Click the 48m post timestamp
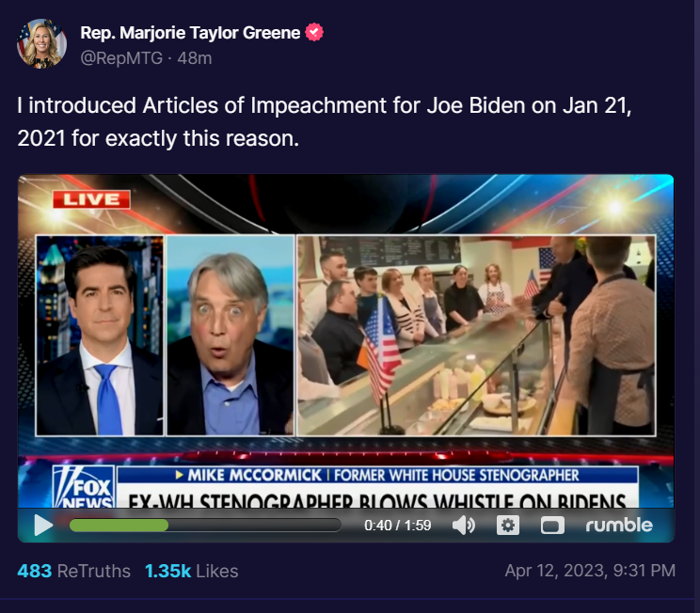Image resolution: width=700 pixels, height=613 pixels. point(195,58)
